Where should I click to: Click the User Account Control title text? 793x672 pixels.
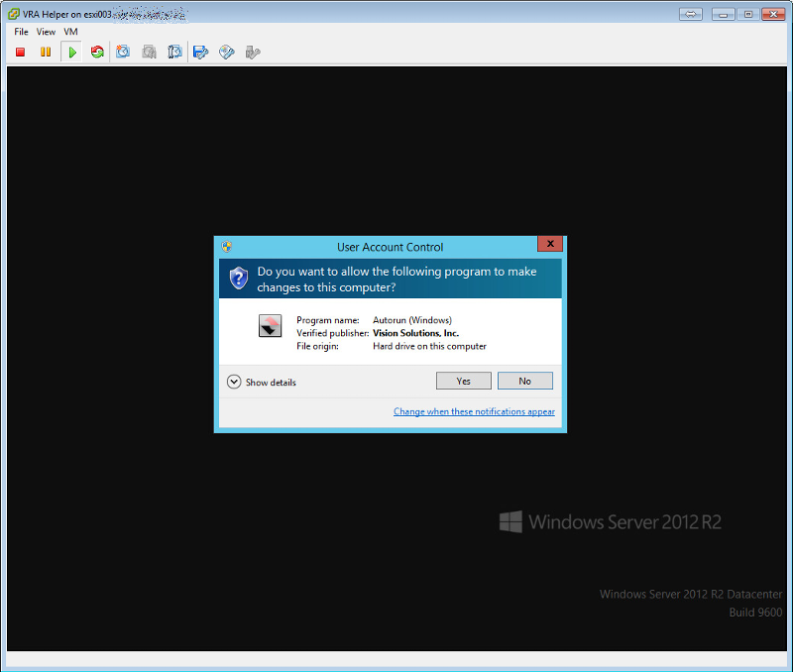pyautogui.click(x=390, y=247)
